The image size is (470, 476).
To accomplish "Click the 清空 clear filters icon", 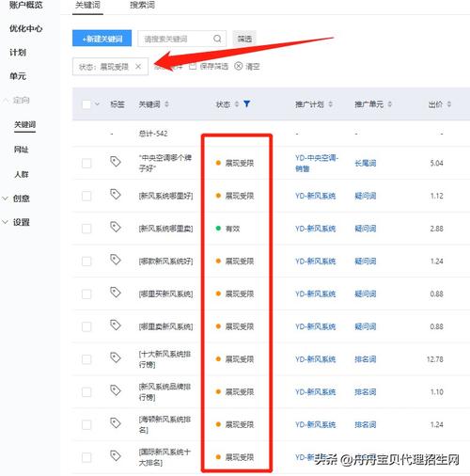I will (x=239, y=66).
